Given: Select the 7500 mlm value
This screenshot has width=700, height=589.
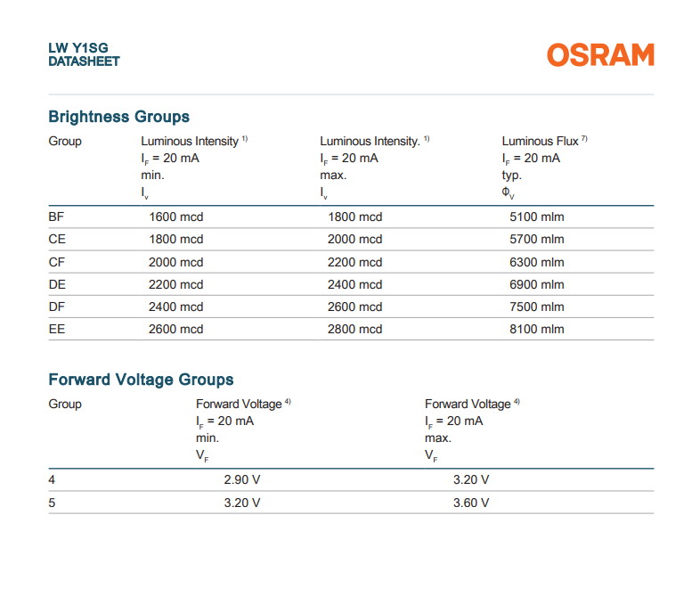Looking at the screenshot, I should [537, 307].
